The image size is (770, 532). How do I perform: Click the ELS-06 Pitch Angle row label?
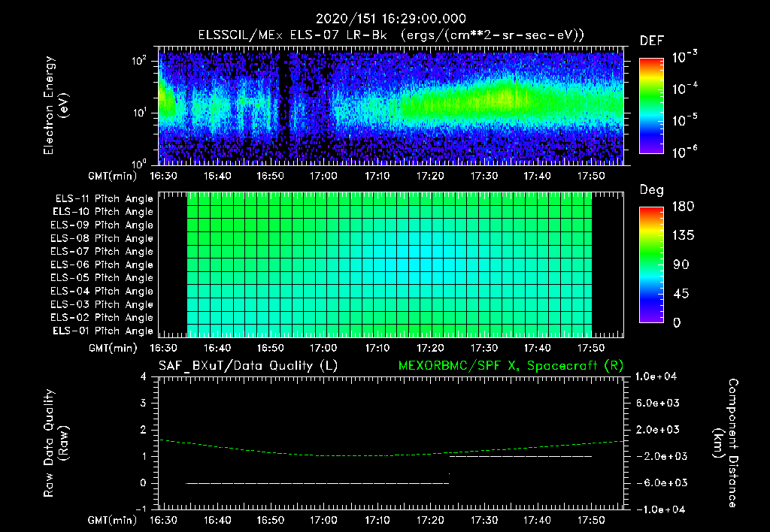tap(102, 265)
